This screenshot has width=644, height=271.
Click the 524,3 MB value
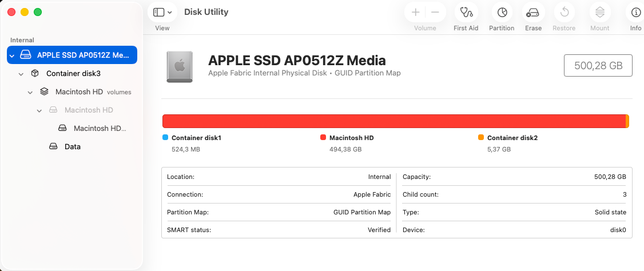tap(186, 149)
